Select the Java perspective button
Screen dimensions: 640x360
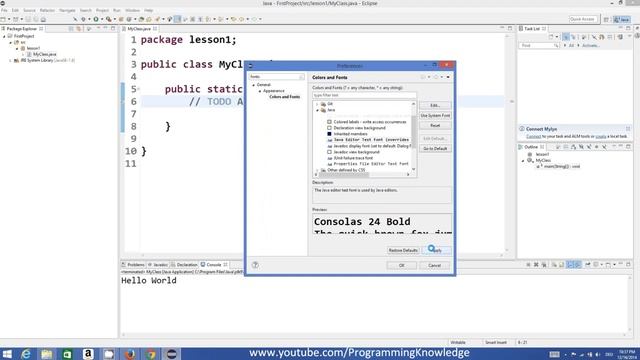pos(622,19)
